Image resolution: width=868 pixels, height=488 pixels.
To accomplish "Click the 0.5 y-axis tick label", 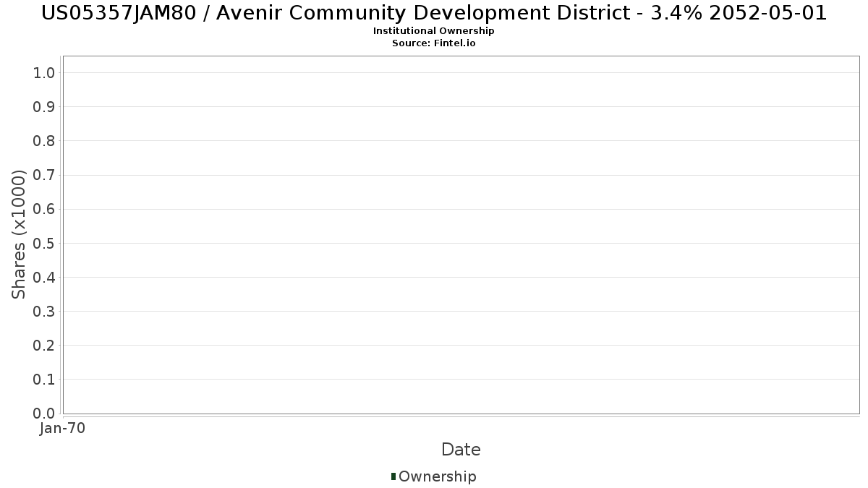I will [44, 243].
